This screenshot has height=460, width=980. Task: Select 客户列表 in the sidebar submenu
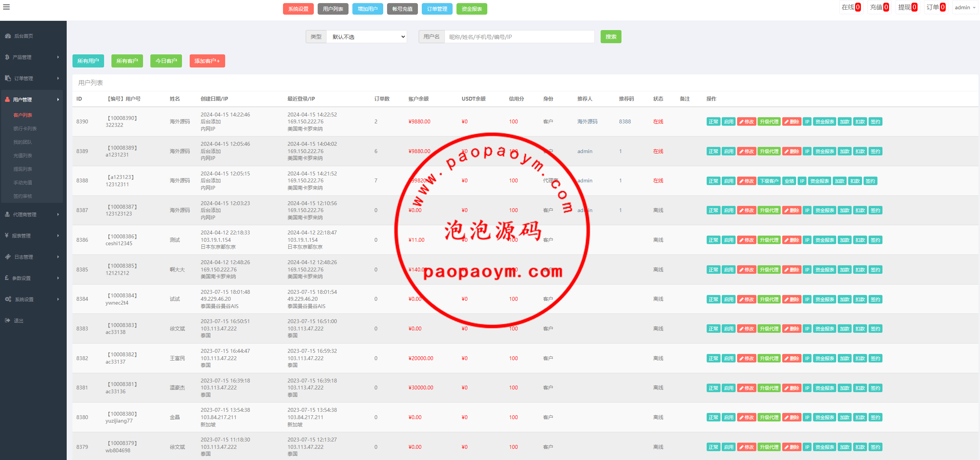click(23, 115)
